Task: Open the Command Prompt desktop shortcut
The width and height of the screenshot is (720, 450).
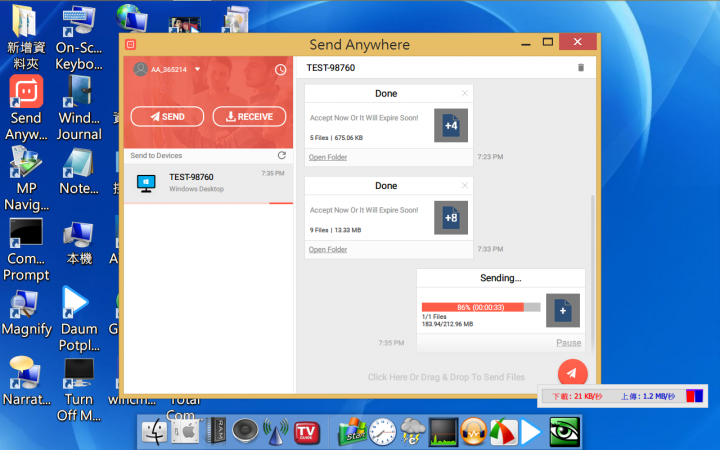Action: [26, 249]
